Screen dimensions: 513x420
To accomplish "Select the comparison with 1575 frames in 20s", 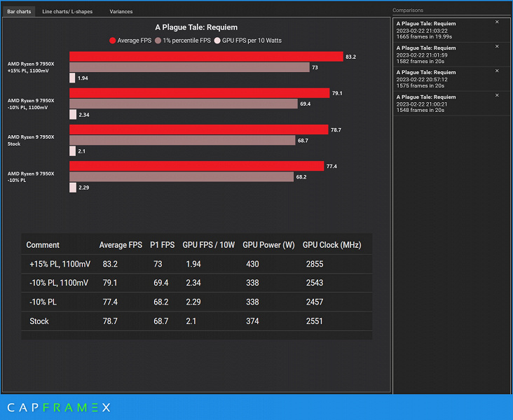I will click(x=451, y=79).
